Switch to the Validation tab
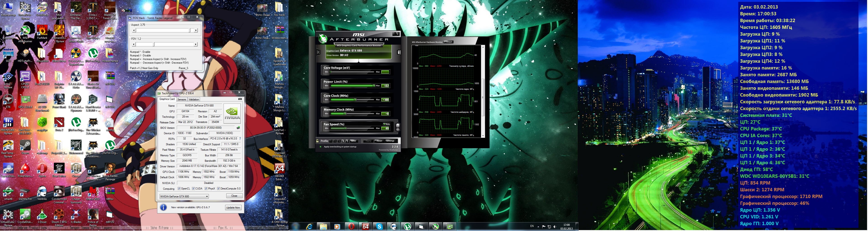The image size is (868, 231). (x=194, y=99)
